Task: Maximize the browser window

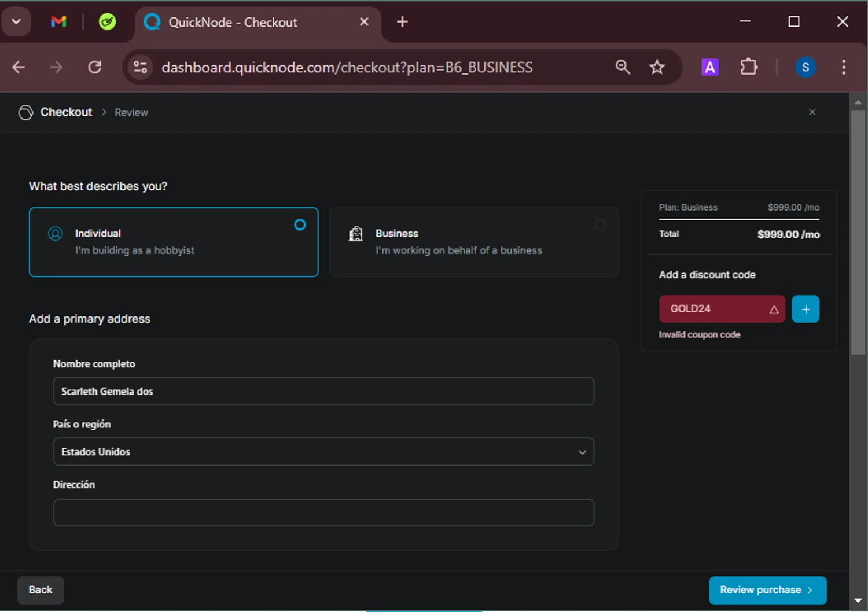Action: [x=794, y=22]
